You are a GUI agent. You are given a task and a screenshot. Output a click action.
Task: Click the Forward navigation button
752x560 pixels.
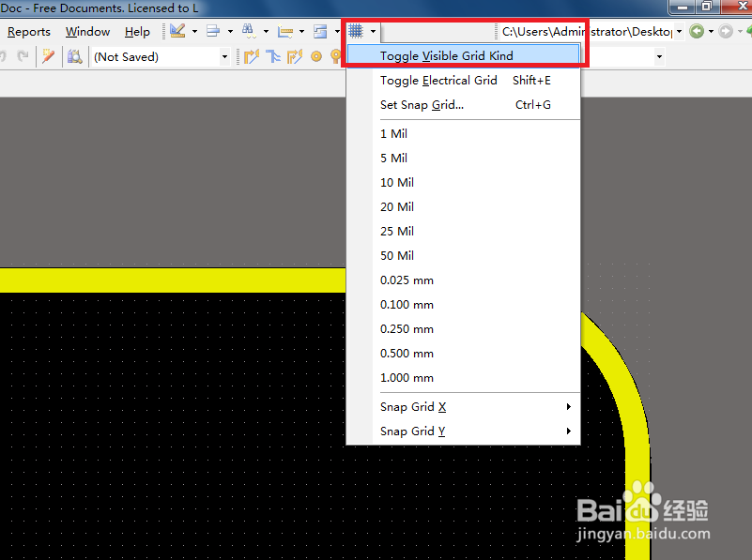click(x=726, y=32)
